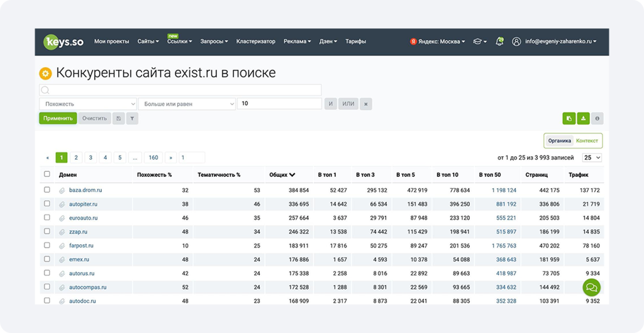Click the orange settings gear icon by title
This screenshot has width=644, height=333.
click(45, 74)
